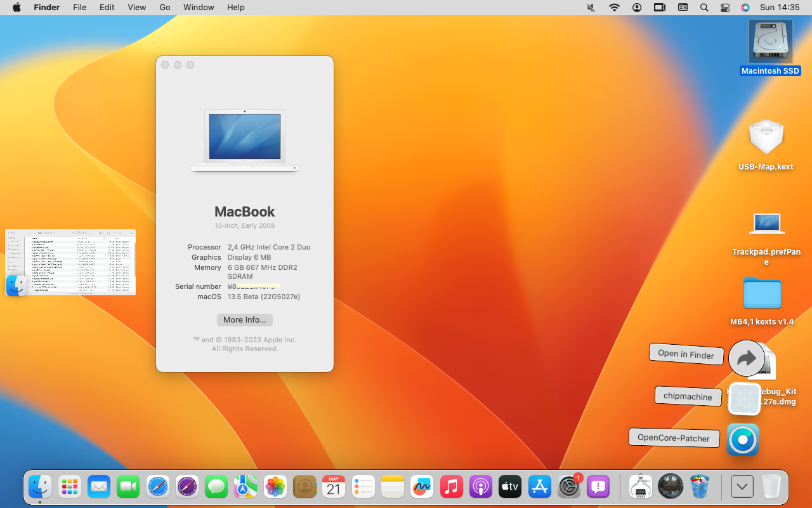Click the More Info... button
This screenshot has width=812, height=508.
(x=245, y=320)
